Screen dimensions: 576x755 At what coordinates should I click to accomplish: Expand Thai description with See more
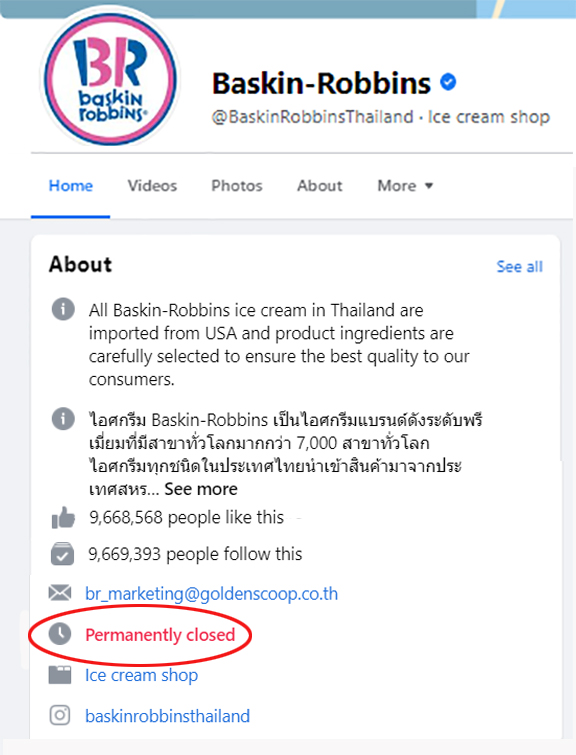[x=201, y=489]
